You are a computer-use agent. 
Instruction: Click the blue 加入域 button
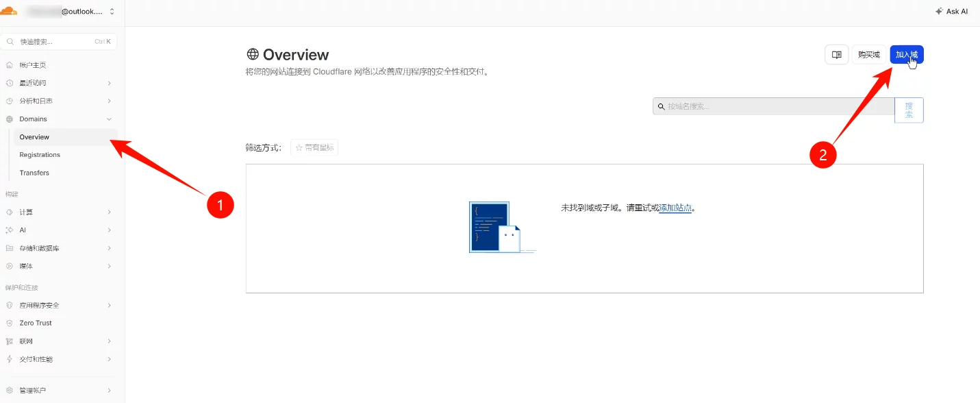[x=906, y=55]
